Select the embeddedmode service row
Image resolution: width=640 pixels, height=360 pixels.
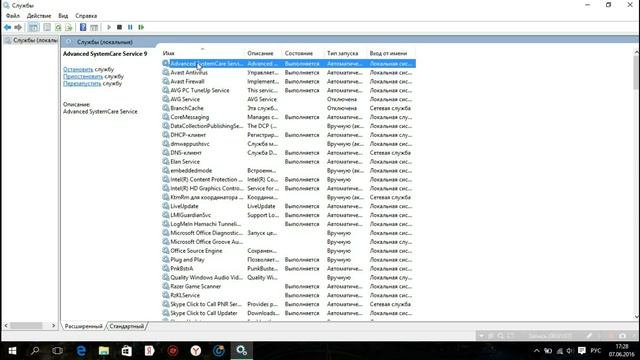click(x=289, y=171)
